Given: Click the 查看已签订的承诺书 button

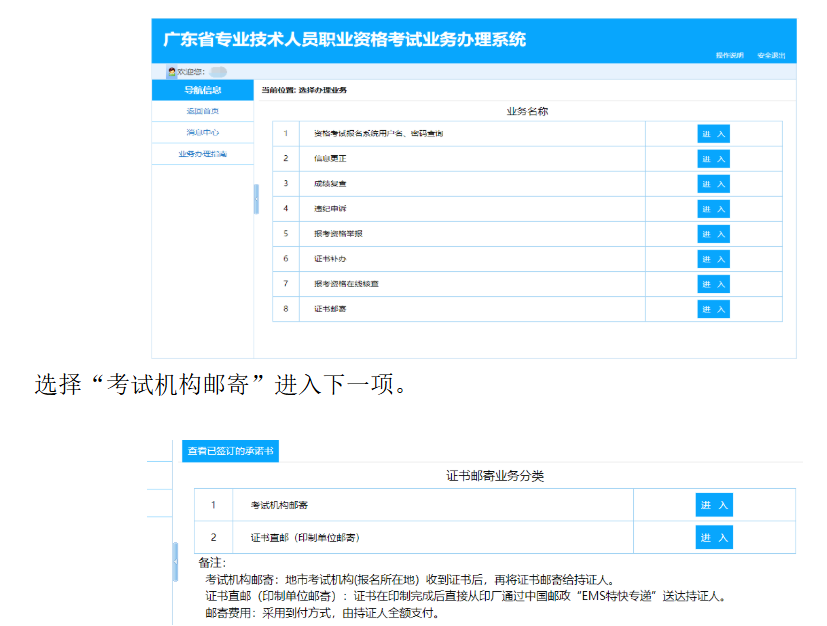Looking at the screenshot, I should pyautogui.click(x=230, y=451).
